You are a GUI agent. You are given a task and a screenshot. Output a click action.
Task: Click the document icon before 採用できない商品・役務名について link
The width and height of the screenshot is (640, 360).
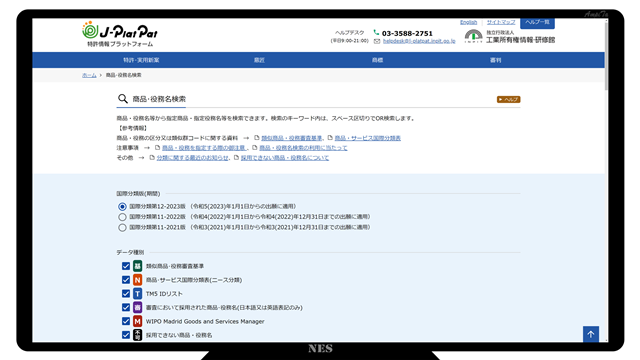pyautogui.click(x=236, y=158)
